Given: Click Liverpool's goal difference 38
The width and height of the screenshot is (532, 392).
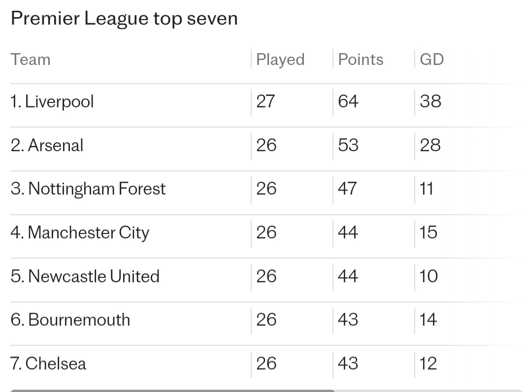Looking at the screenshot, I should tap(430, 101).
